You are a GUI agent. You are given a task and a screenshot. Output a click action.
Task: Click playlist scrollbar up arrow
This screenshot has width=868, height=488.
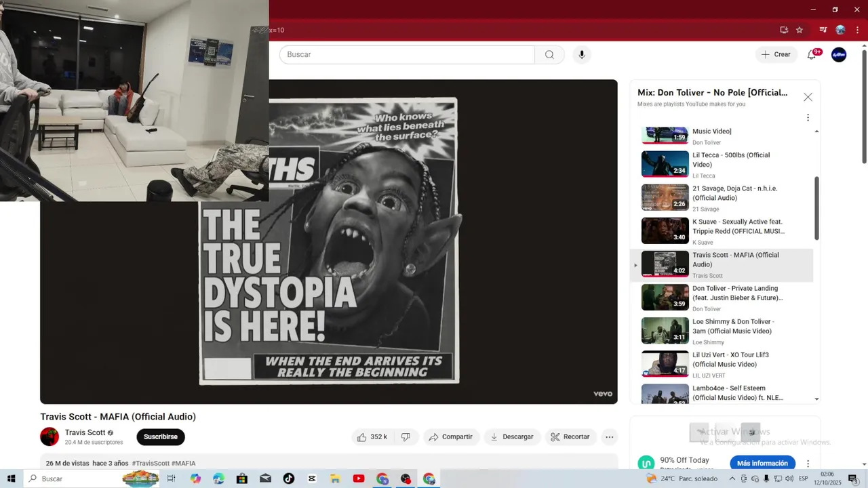click(816, 131)
